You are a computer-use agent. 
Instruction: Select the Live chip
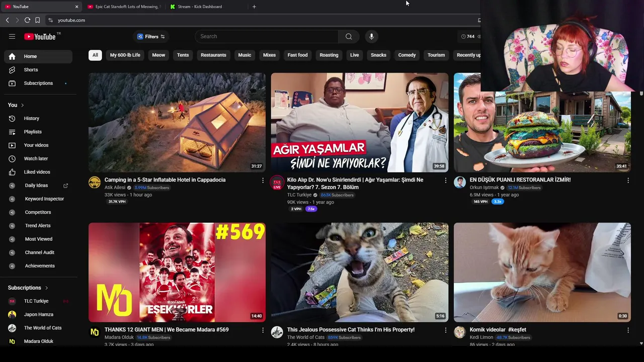pyautogui.click(x=354, y=55)
